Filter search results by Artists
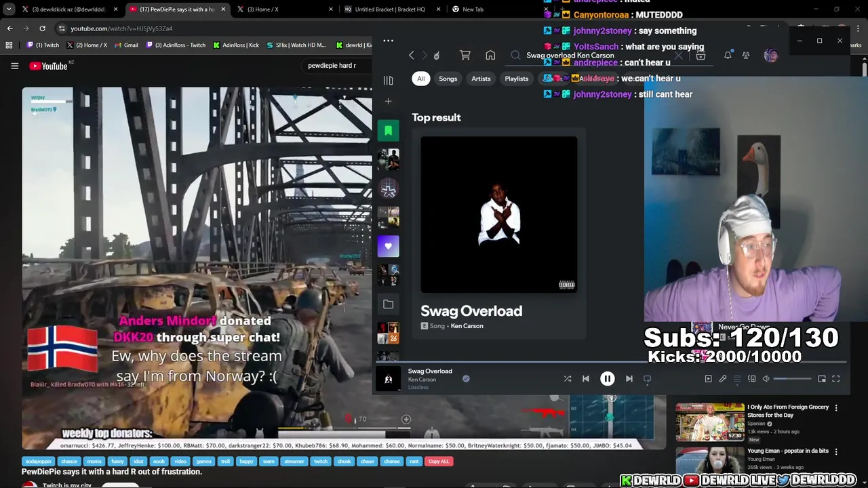Viewport: 868px width, 488px height. point(481,79)
